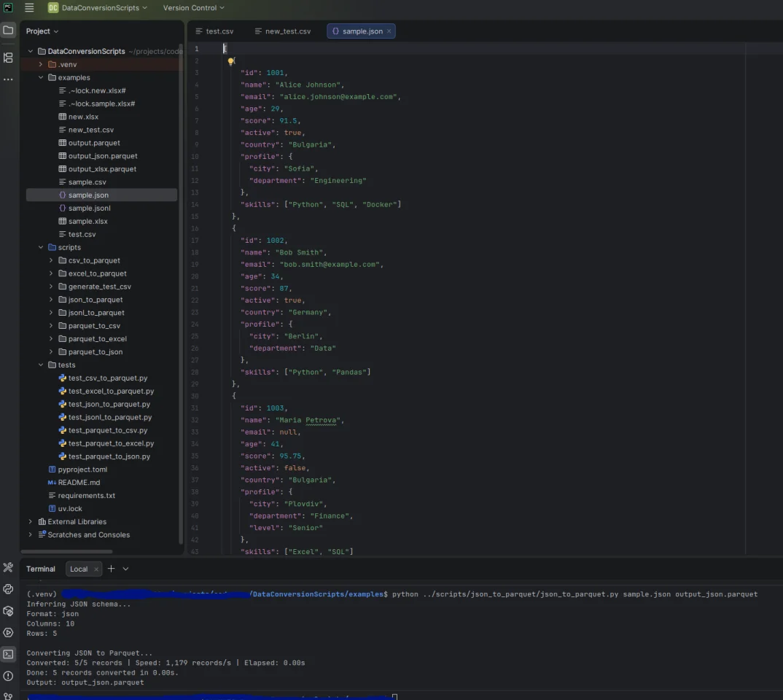Click the project tree vertical scrollbar
The width and height of the screenshot is (783, 700).
[181, 294]
